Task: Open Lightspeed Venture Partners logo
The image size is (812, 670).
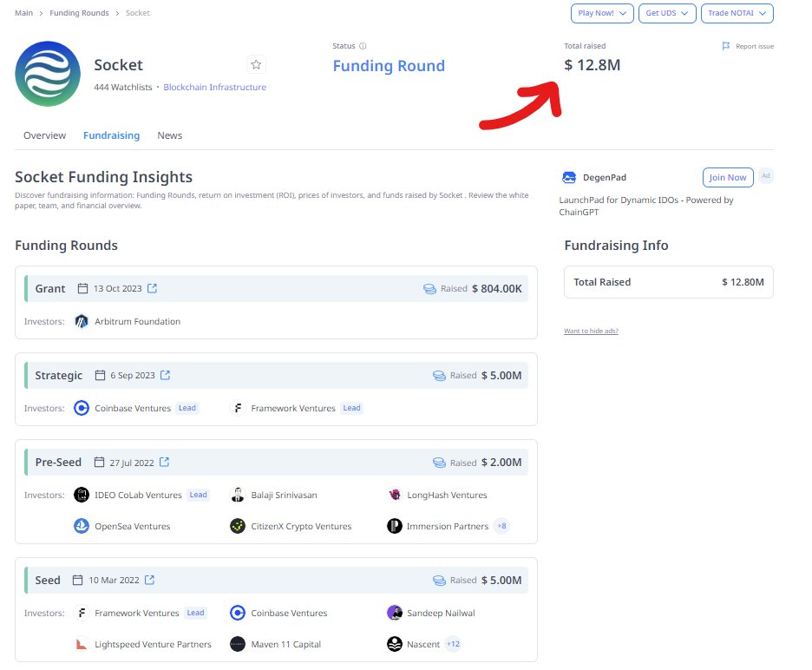Action: coord(82,644)
